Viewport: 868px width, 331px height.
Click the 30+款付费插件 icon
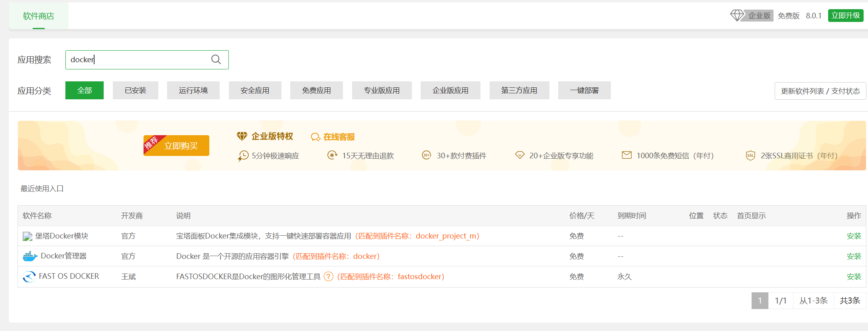pos(426,155)
